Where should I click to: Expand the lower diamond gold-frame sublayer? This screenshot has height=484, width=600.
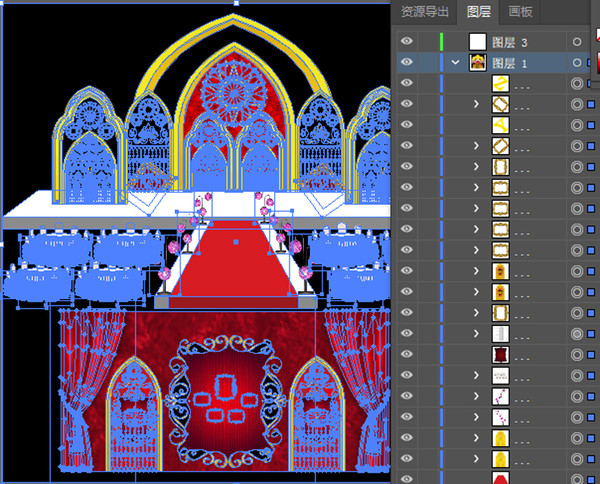(476, 146)
